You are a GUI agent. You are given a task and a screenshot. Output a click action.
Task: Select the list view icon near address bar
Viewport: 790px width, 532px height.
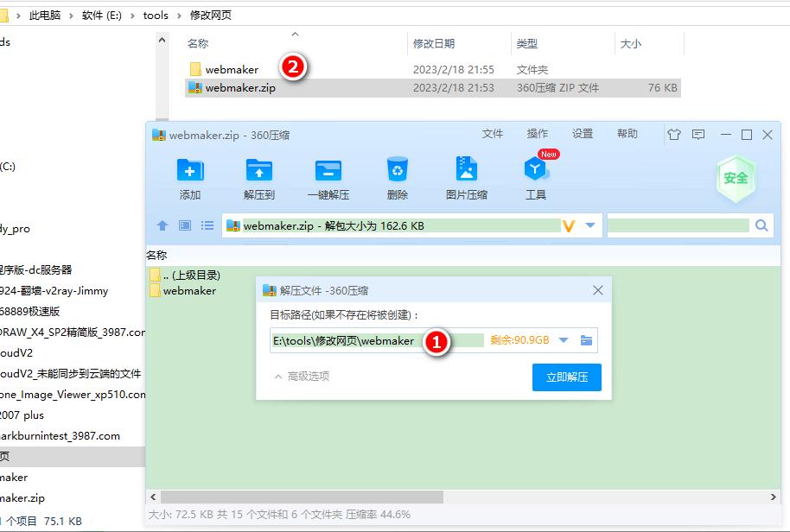(207, 225)
